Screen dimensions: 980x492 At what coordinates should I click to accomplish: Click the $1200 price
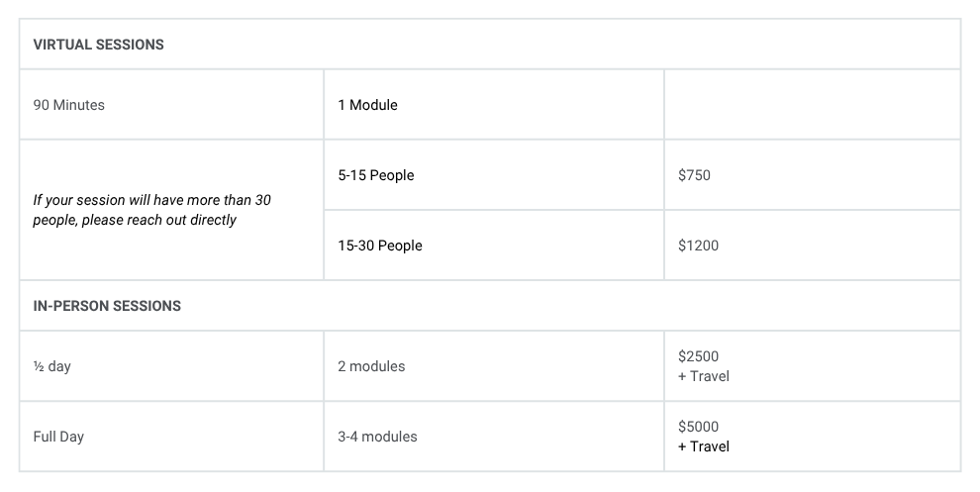(698, 246)
